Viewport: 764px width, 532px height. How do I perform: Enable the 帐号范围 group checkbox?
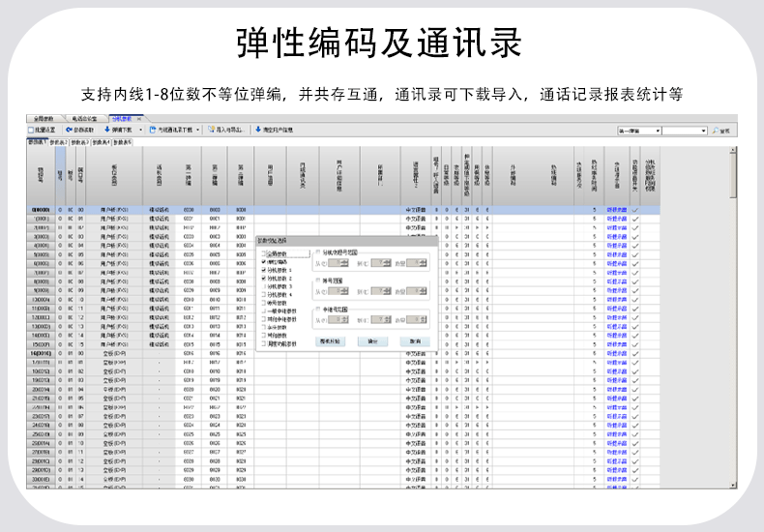click(318, 281)
